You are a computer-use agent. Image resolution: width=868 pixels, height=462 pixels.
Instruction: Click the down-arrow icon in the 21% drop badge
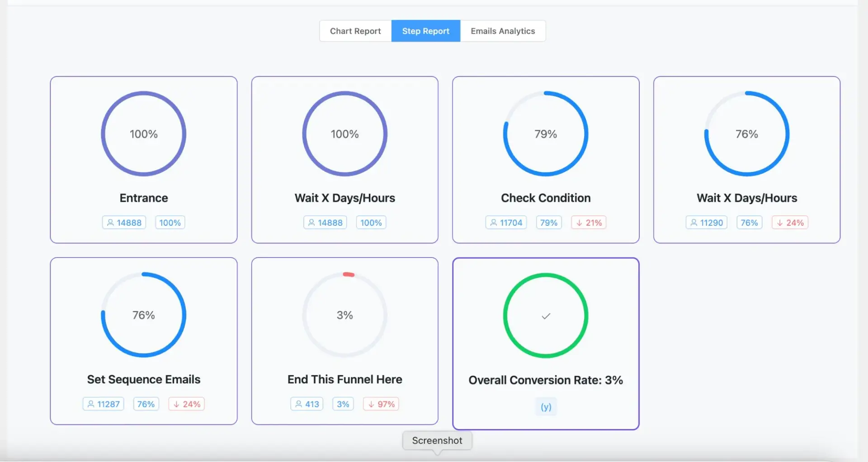pyautogui.click(x=579, y=222)
